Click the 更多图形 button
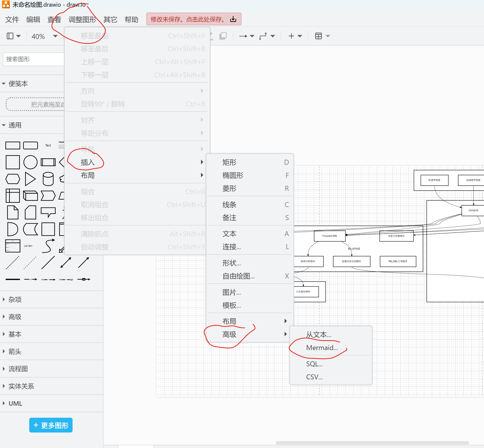The width and height of the screenshot is (484, 448). point(51,425)
